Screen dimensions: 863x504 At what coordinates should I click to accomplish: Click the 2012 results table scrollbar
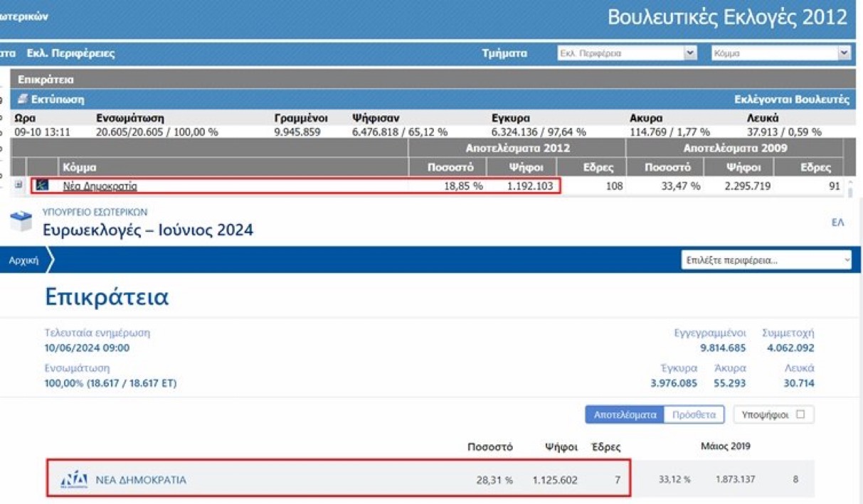[x=849, y=188]
